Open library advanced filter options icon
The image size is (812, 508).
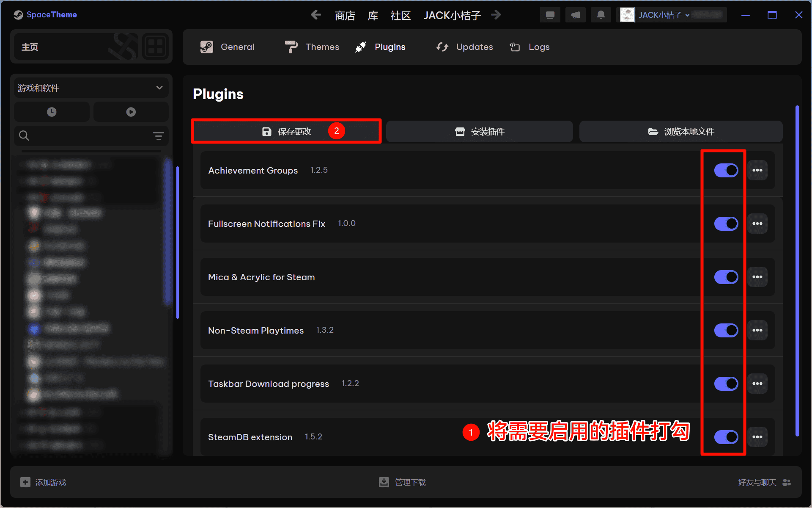(x=158, y=136)
